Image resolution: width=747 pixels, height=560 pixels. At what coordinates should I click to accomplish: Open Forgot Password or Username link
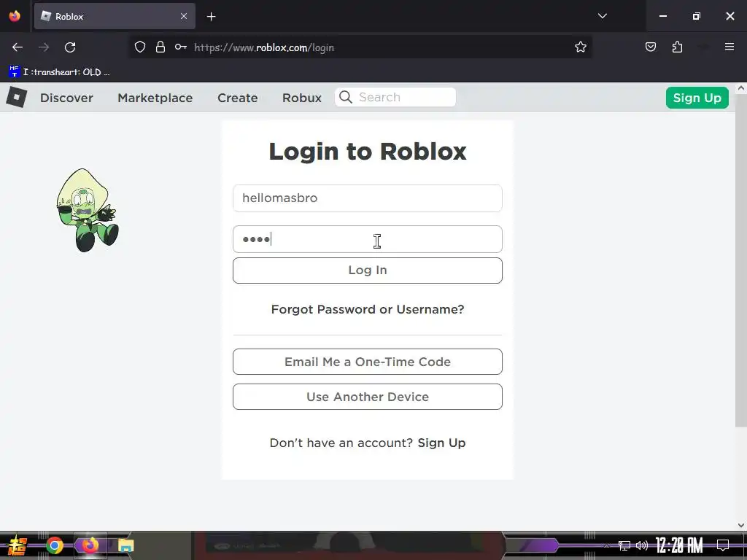pyautogui.click(x=368, y=309)
